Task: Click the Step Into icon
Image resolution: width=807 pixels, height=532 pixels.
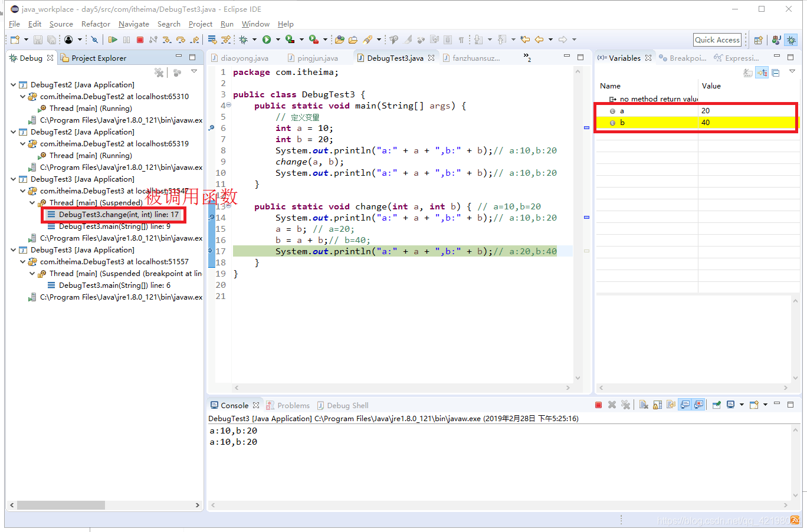Action: tap(167, 40)
